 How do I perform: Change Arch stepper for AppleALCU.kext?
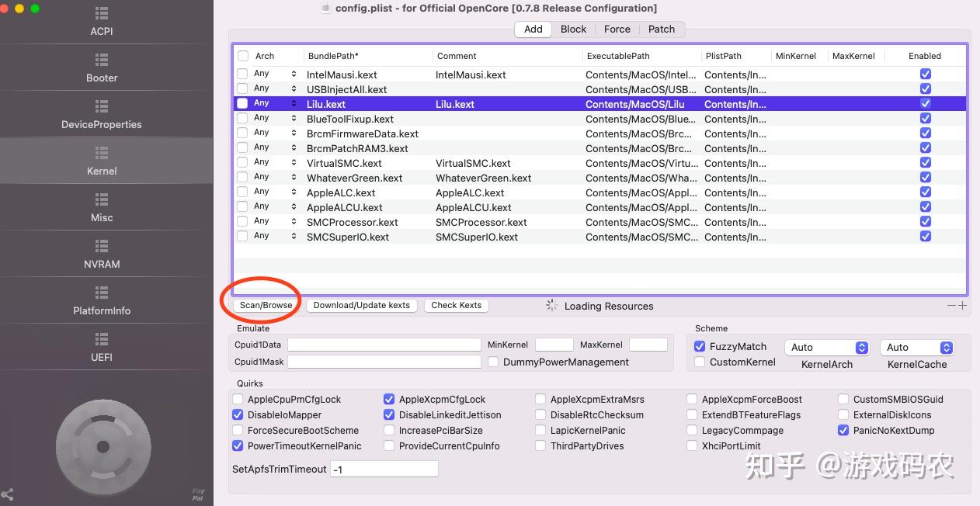pos(294,207)
